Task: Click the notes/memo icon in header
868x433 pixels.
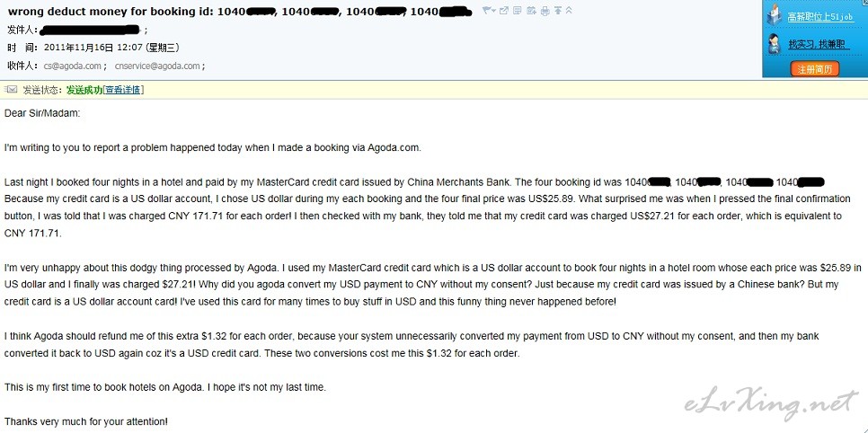Action: tap(517, 10)
